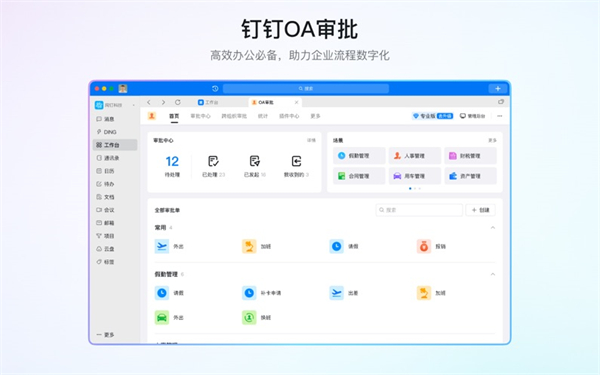Open 我收到的 received approvals
This screenshot has width=600, height=375.
coord(297,166)
